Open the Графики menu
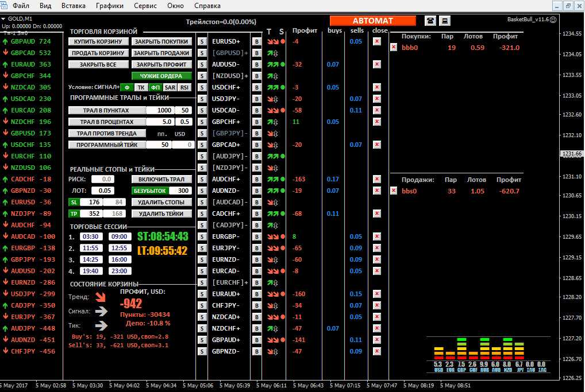This screenshot has height=392, width=585. click(x=110, y=6)
